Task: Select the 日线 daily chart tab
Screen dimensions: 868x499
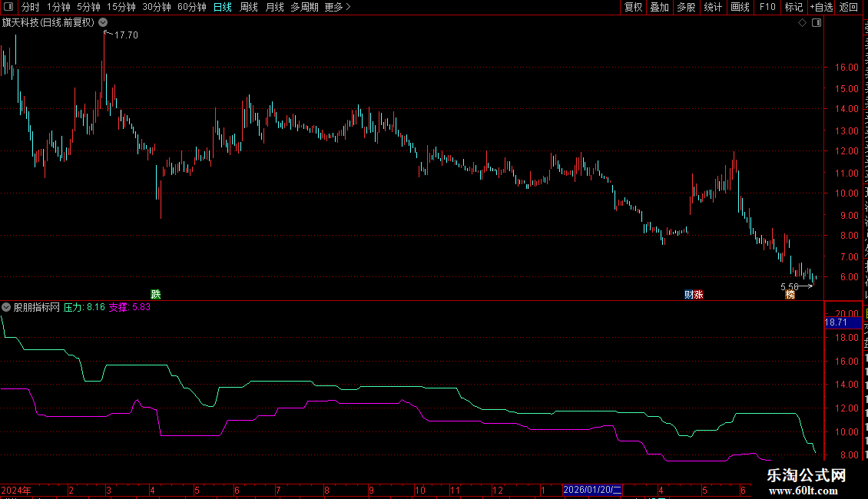Action: [223, 7]
